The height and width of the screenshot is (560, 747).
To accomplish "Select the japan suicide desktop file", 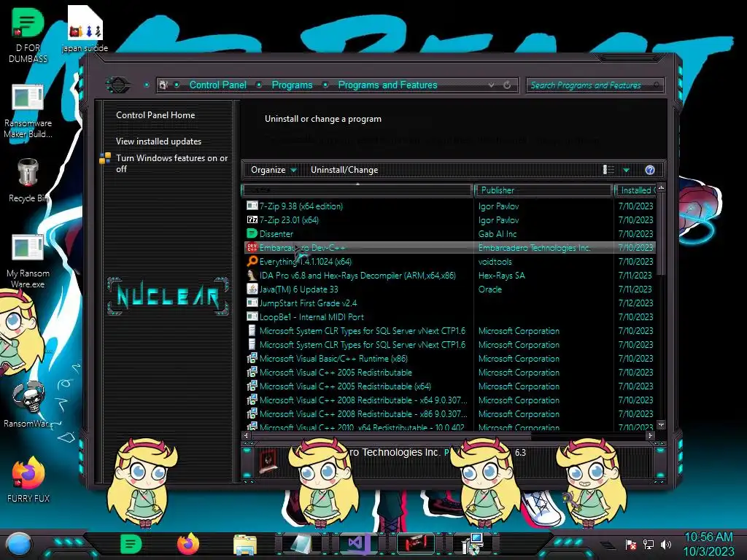I will (85, 29).
